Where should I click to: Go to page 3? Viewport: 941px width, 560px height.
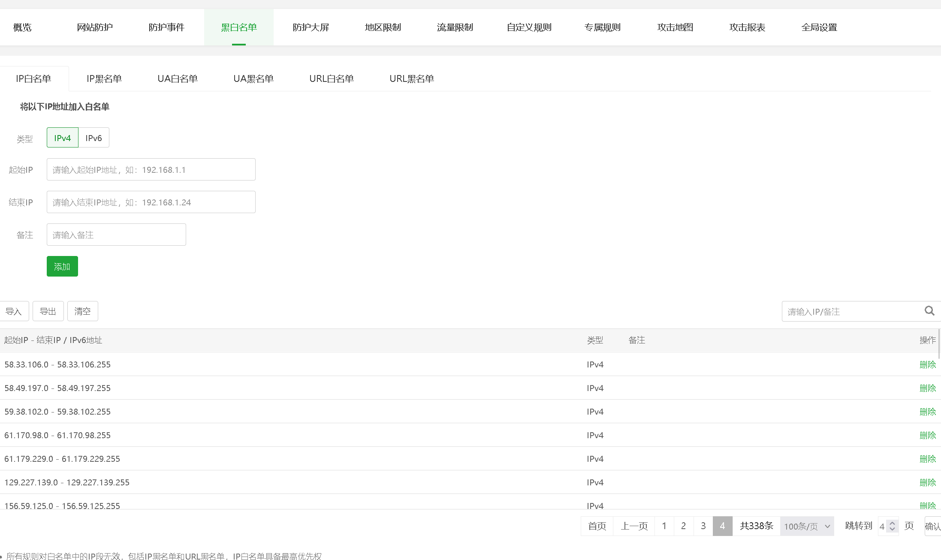(703, 526)
